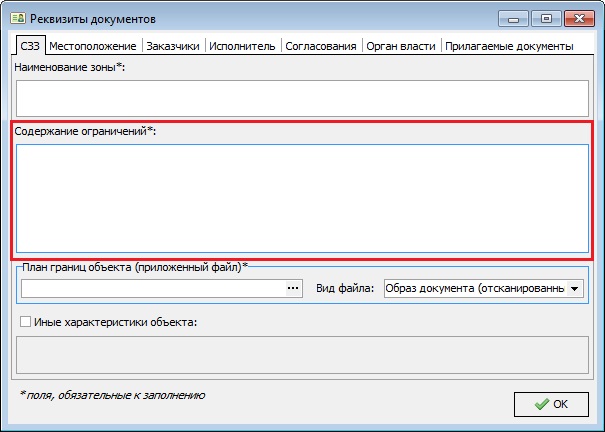605x432 pixels.
Task: Click the План границ объекта file path field
Action: [x=152, y=288]
